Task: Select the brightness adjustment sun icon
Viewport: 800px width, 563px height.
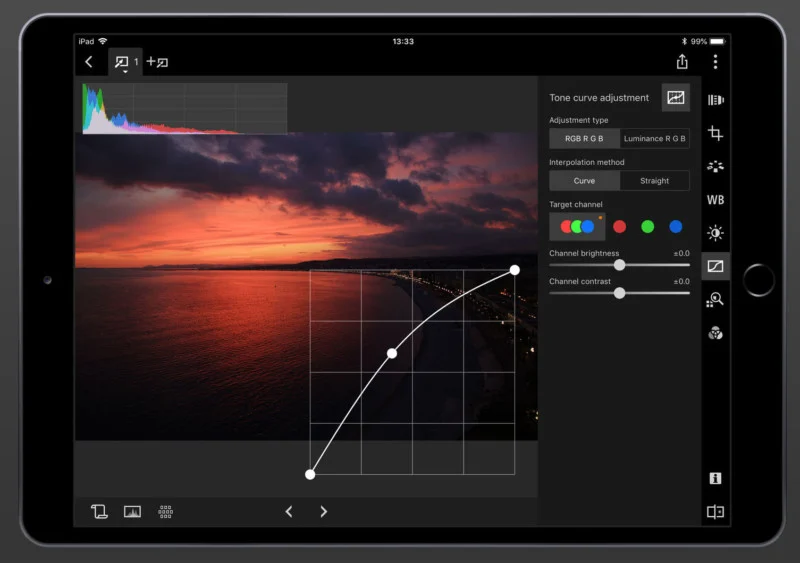Action: coord(715,233)
